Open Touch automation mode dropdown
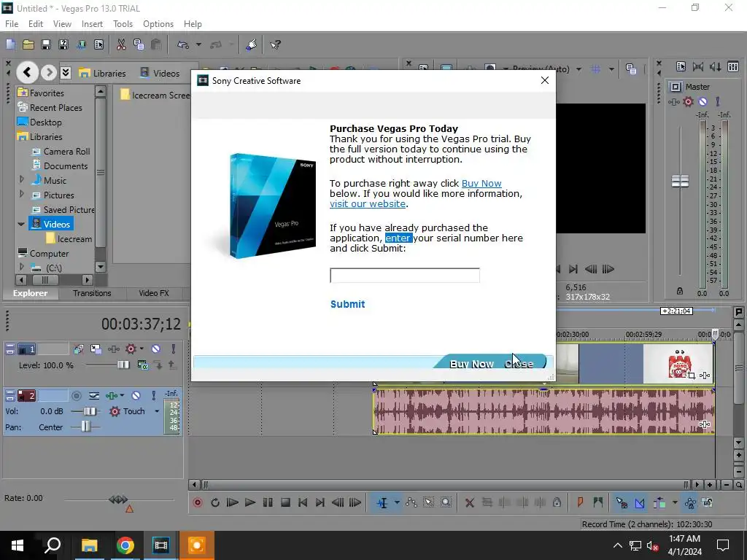The width and height of the screenshot is (747, 560). 157,411
